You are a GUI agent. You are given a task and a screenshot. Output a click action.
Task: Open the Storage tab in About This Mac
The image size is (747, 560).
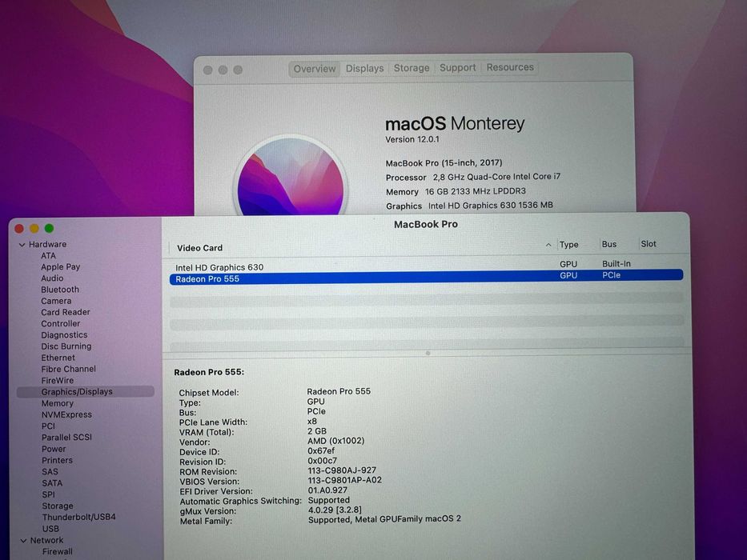coord(412,68)
